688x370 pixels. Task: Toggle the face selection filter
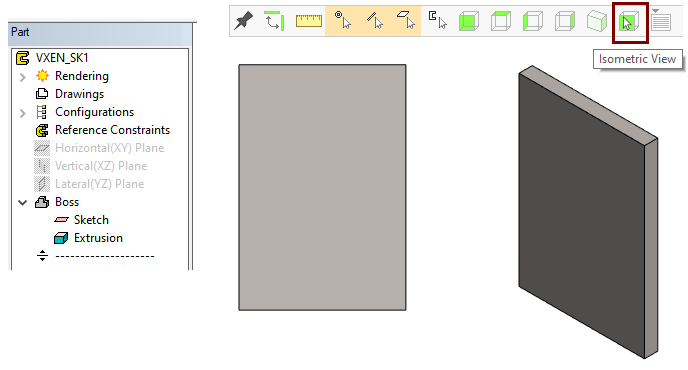(406, 20)
